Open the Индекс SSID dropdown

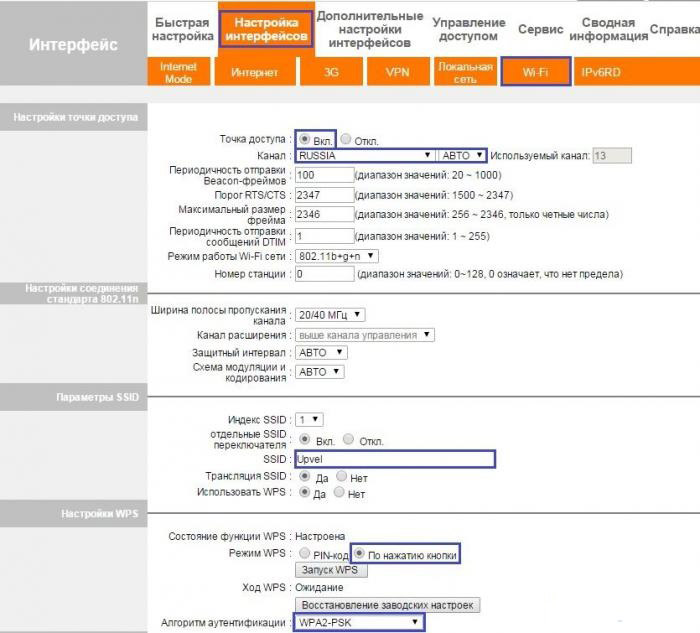click(309, 420)
